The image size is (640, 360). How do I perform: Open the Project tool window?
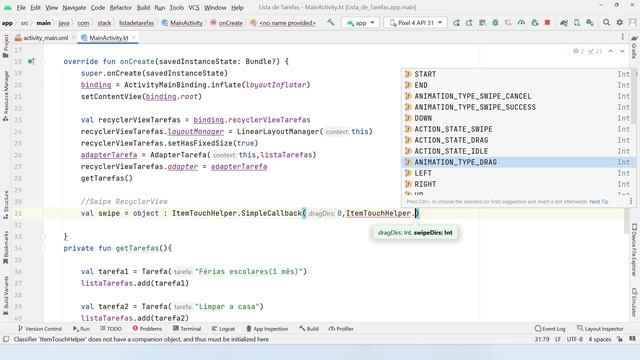point(6,46)
